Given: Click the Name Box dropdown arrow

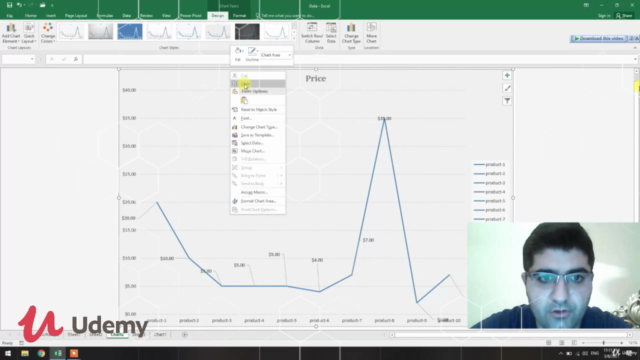Looking at the screenshot, I should pos(32,59).
